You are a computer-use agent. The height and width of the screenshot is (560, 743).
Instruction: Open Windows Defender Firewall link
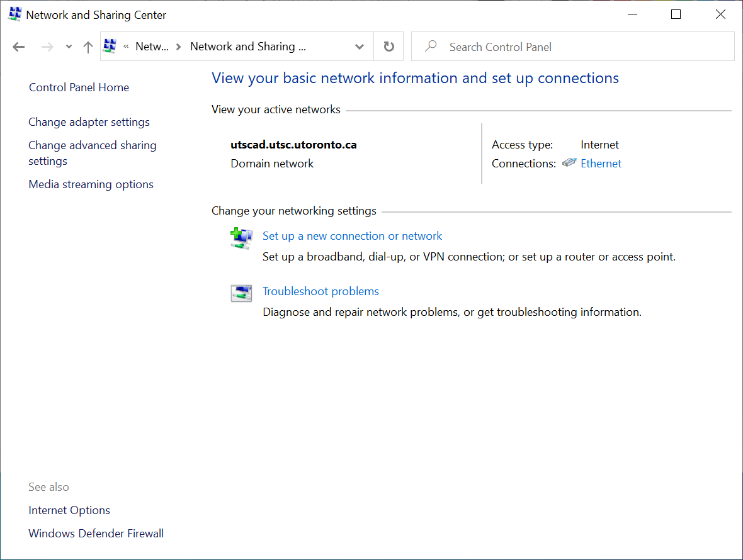96,534
